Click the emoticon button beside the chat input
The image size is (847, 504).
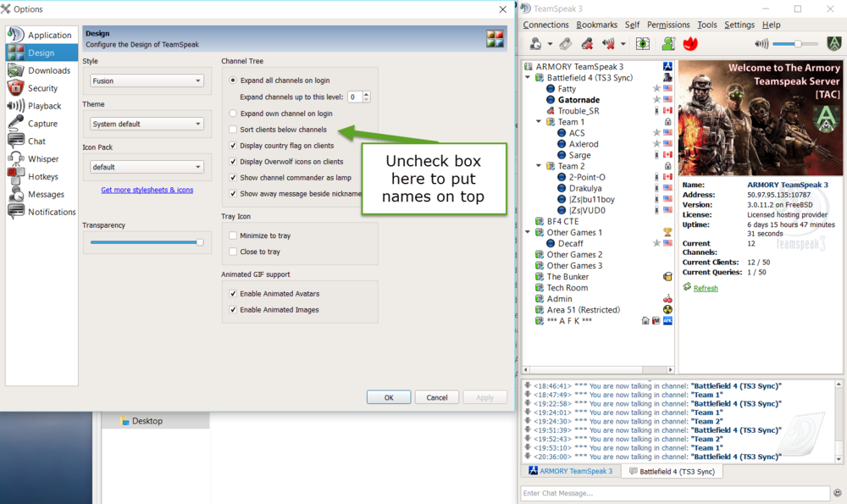(838, 493)
